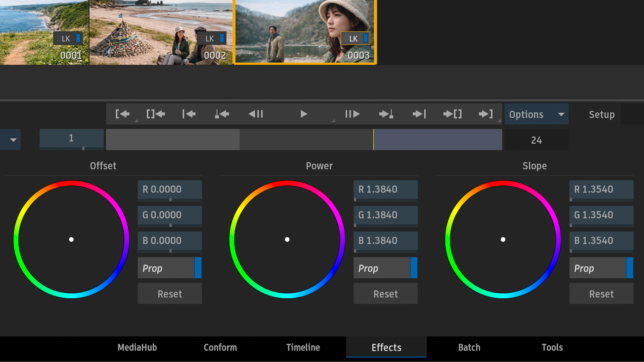Expand the dropdown arrow left of the frame field
Screen dimensions: 644x362
[x=13, y=140]
